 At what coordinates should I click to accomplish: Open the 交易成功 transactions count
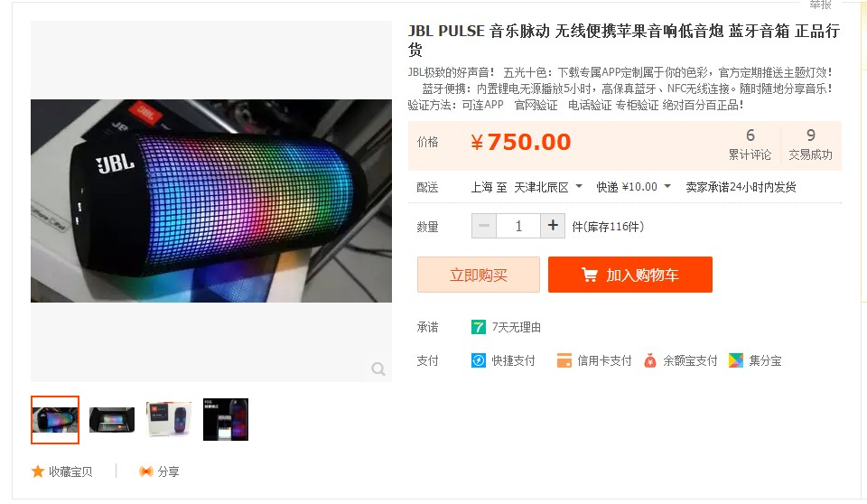[x=811, y=145]
